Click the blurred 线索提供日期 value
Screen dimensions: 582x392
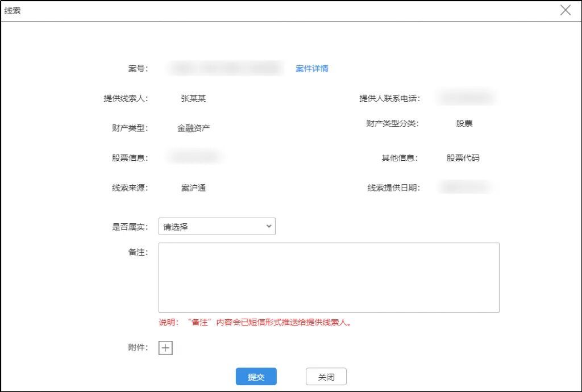pyautogui.click(x=464, y=187)
